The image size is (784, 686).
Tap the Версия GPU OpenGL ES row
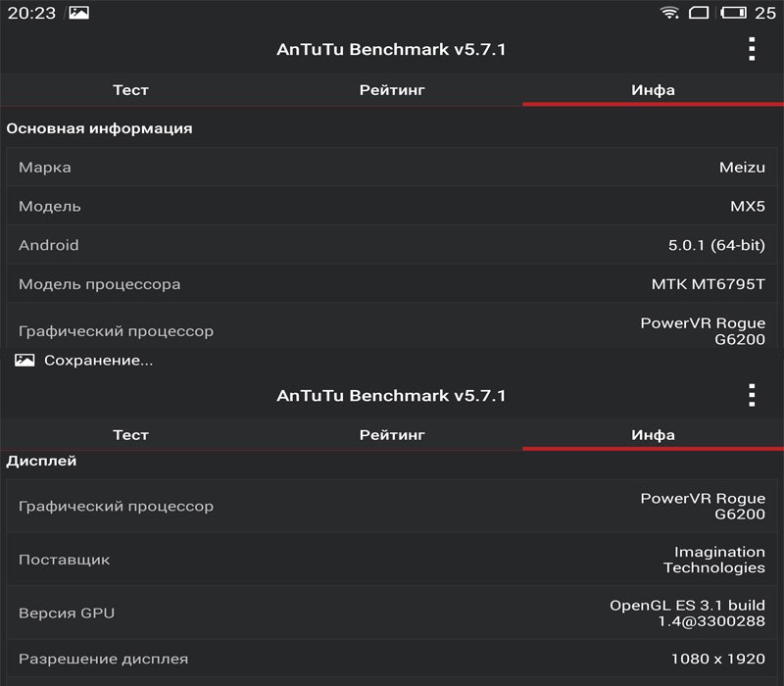[x=392, y=613]
